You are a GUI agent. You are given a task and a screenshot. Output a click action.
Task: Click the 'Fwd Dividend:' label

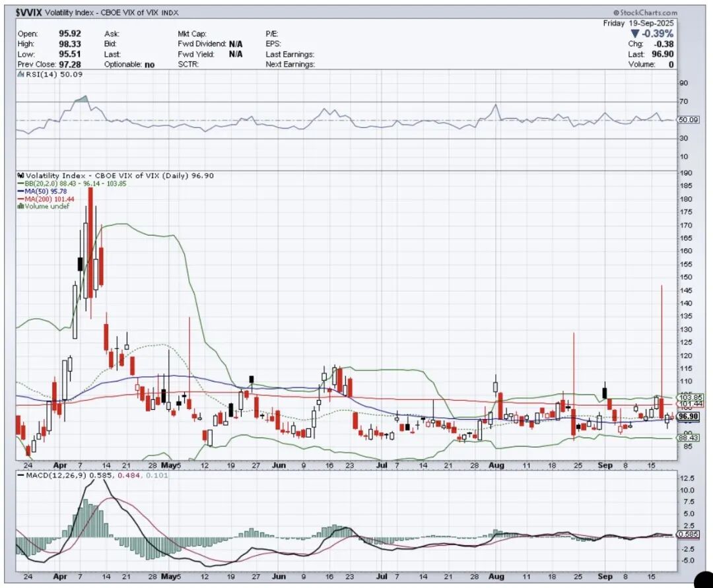pyautogui.click(x=202, y=44)
